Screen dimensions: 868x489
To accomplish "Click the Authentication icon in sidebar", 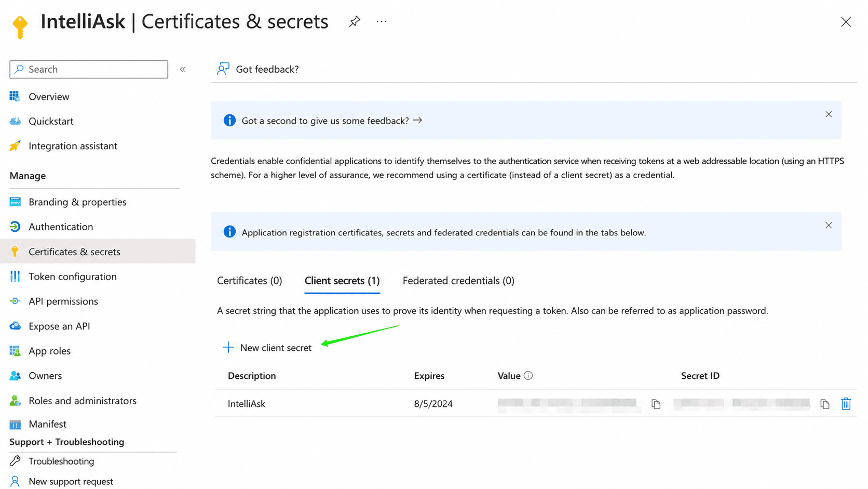I will tap(15, 227).
